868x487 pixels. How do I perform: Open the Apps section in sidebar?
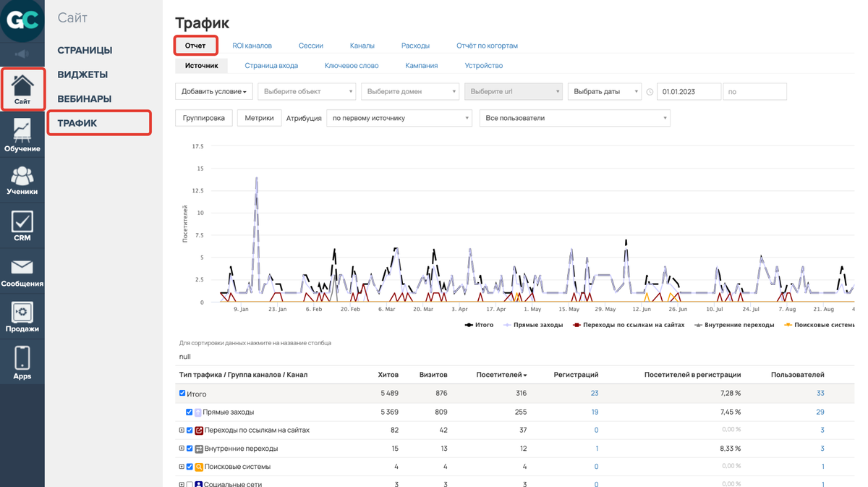coord(22,362)
